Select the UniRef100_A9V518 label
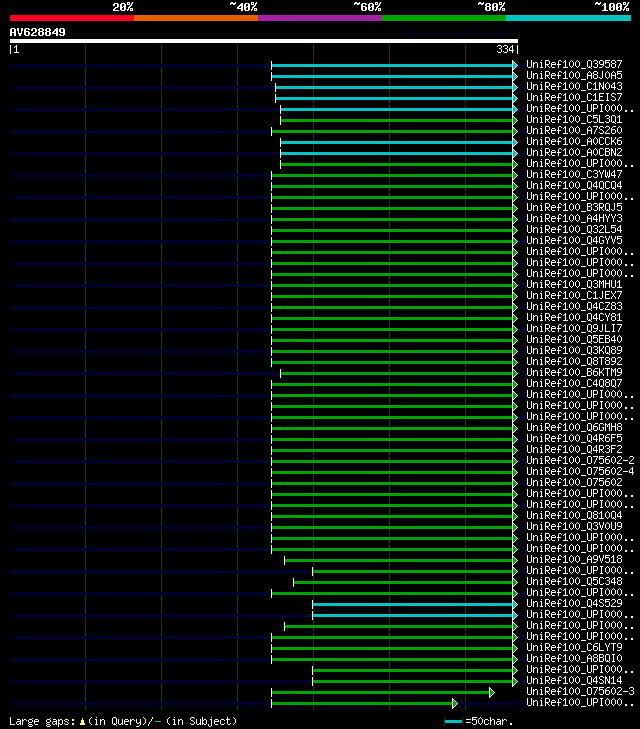Viewport: 640px width, 729px height. coord(574,559)
